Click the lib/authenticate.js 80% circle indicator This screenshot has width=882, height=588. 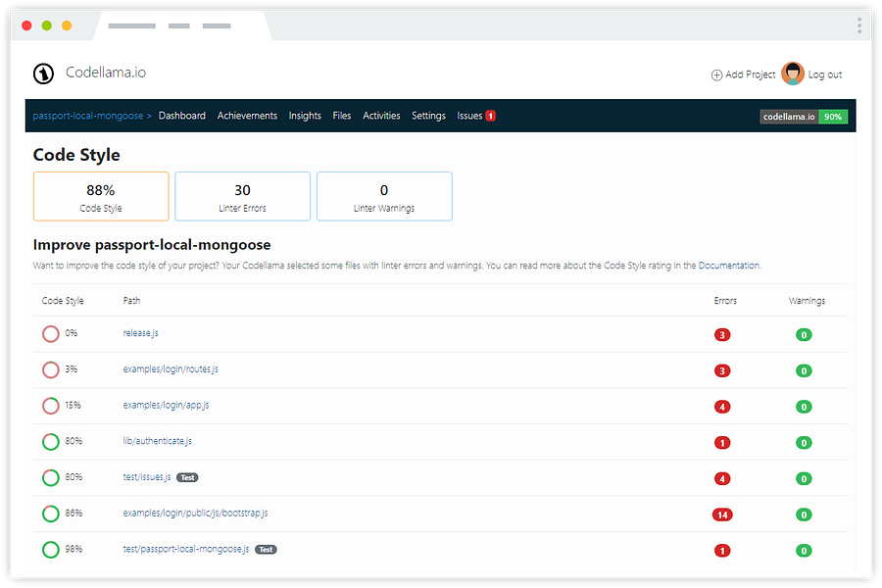51,442
